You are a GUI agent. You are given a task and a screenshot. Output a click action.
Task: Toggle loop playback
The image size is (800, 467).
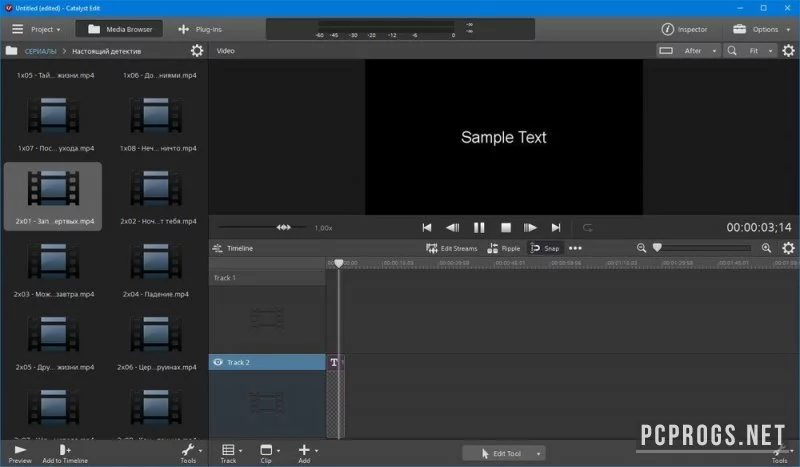tap(588, 228)
